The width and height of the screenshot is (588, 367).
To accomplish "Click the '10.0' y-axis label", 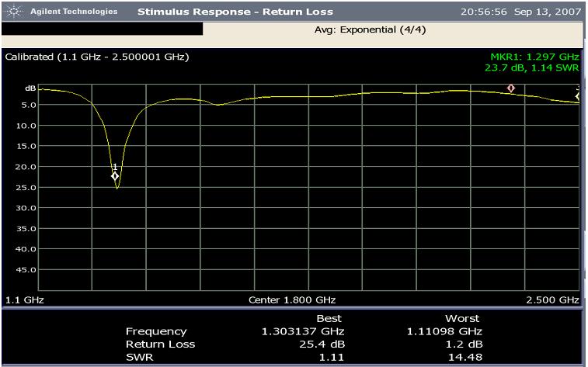I will pyautogui.click(x=26, y=126).
